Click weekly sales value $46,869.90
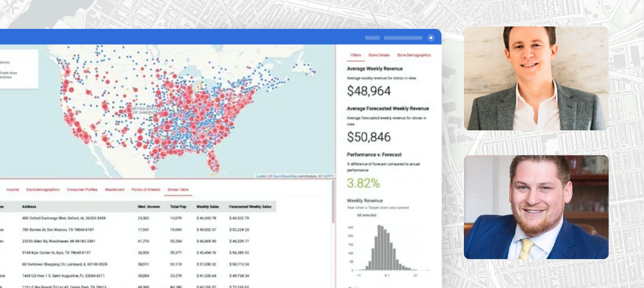Image resolution: width=644 pixels, height=288 pixels. 206,241
